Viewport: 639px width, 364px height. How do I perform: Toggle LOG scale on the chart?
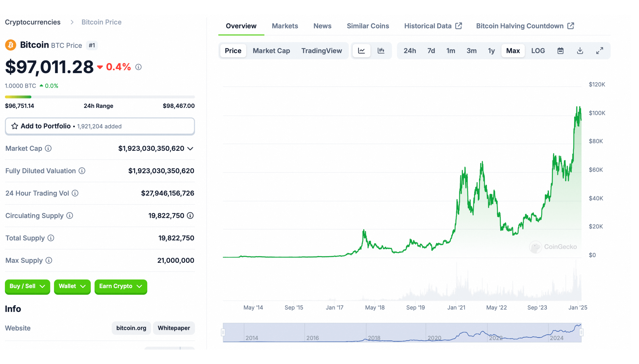[x=538, y=51]
